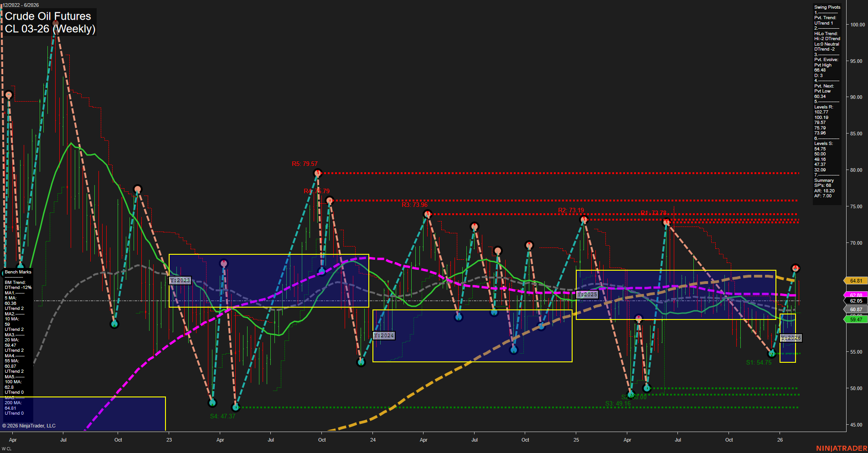Select the purple pivot high dot inside the Y:2023 box
The image size is (868, 453).
click(223, 263)
